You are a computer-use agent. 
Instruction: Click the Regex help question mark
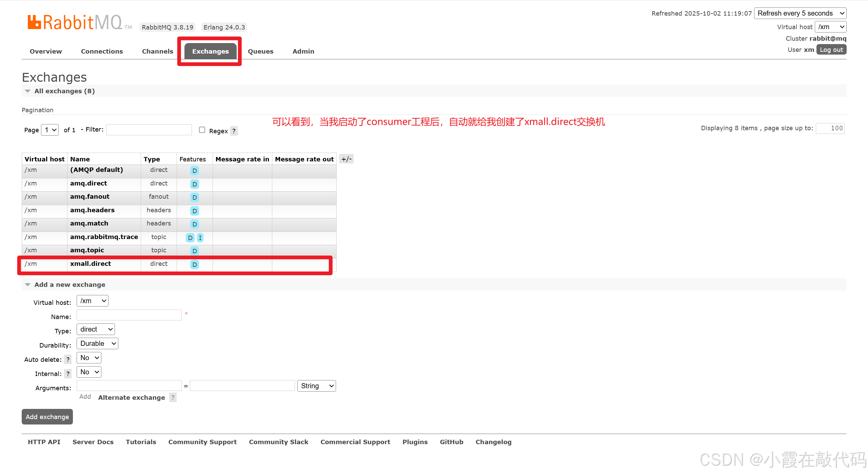tap(234, 131)
